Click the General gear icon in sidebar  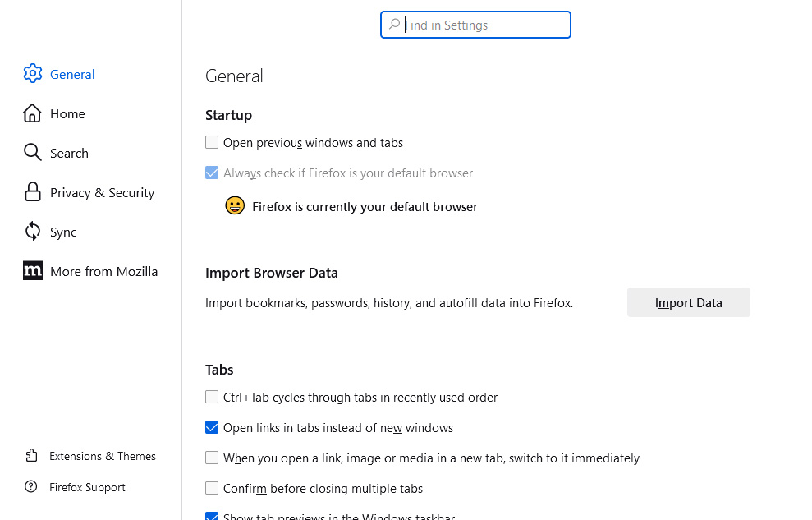(x=33, y=74)
